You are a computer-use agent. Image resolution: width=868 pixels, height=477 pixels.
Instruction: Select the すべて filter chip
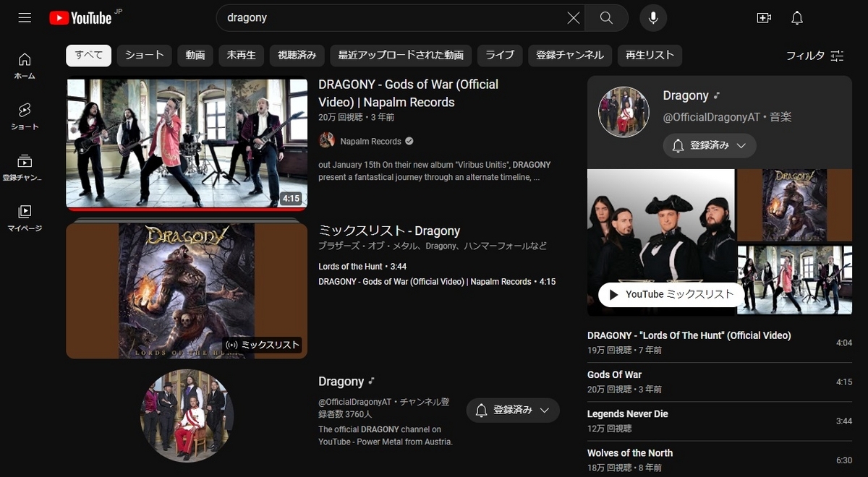[x=88, y=55]
